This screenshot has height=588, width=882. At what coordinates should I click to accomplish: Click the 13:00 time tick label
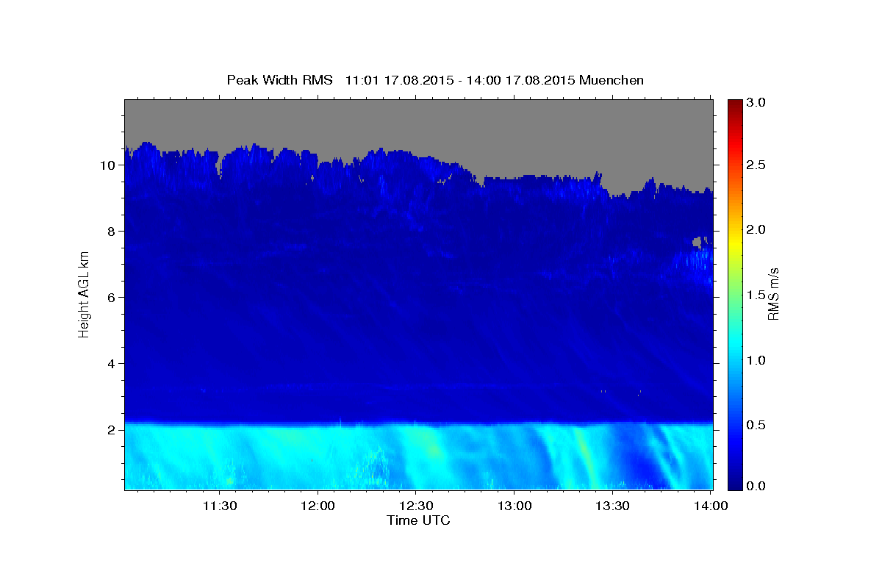514,506
